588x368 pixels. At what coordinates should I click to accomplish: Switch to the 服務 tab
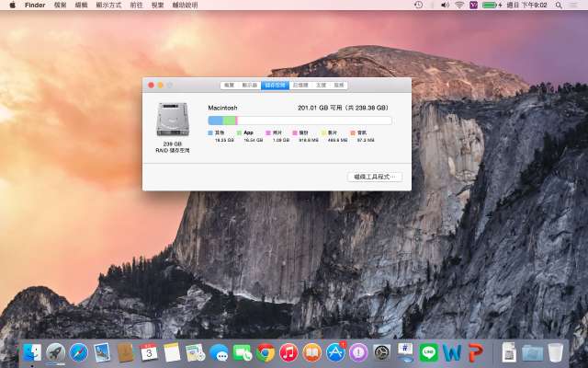click(x=339, y=86)
